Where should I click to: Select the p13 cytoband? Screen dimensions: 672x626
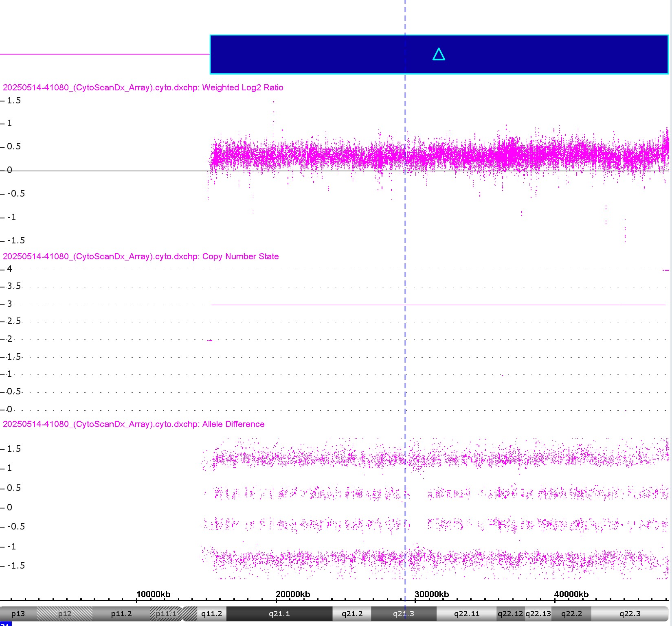(18, 614)
